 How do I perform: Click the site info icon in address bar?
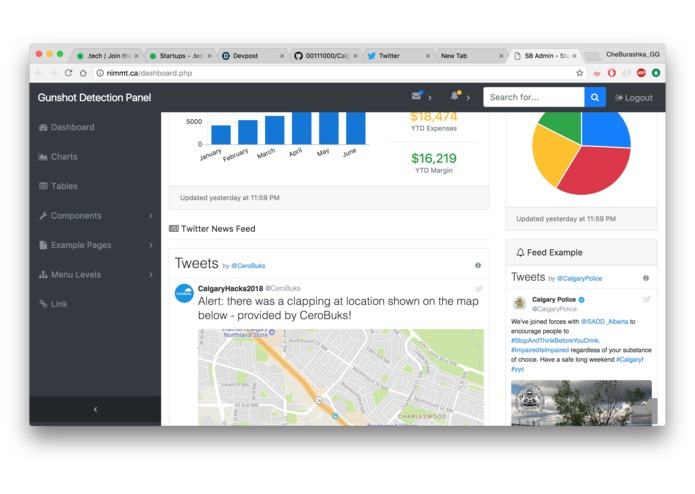pyautogui.click(x=100, y=73)
